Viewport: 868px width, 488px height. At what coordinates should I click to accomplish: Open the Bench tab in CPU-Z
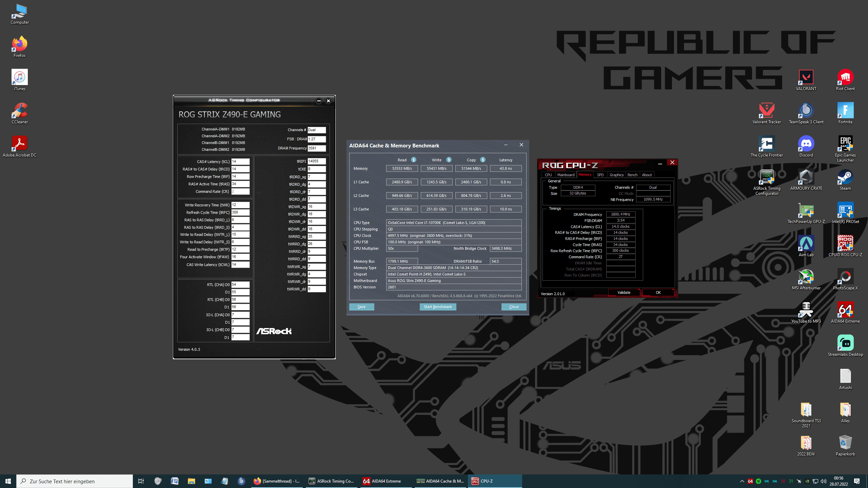(632, 175)
